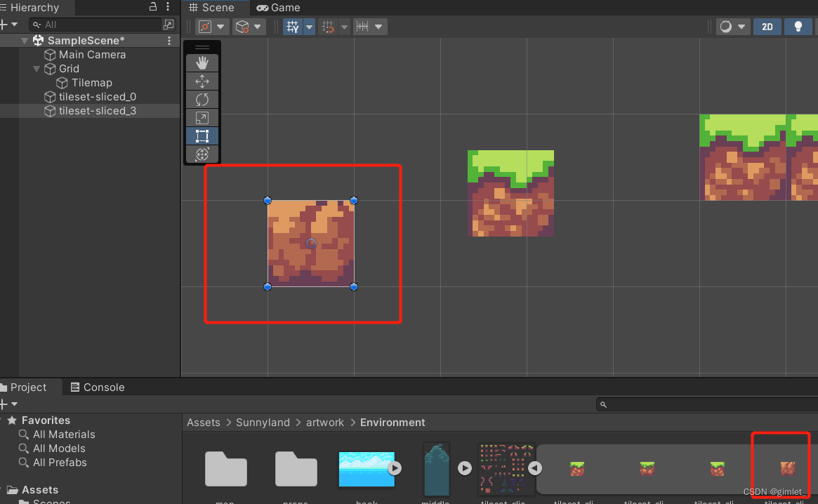The width and height of the screenshot is (818, 504).
Task: Select the Hand view tool
Action: tap(202, 62)
